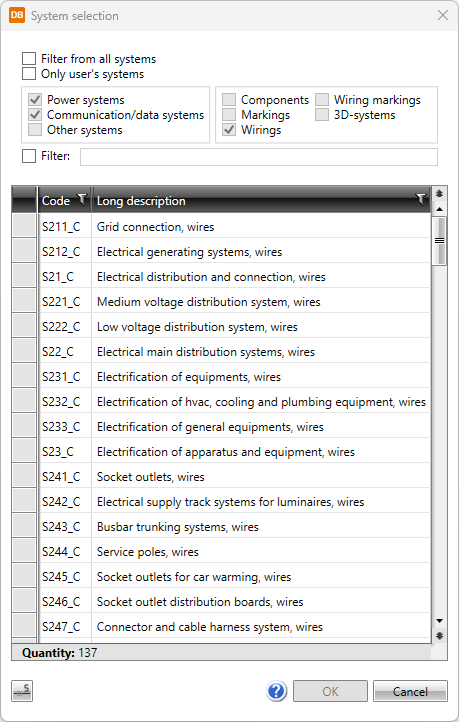Jump to list bottom with double-arrow icon

click(439, 636)
